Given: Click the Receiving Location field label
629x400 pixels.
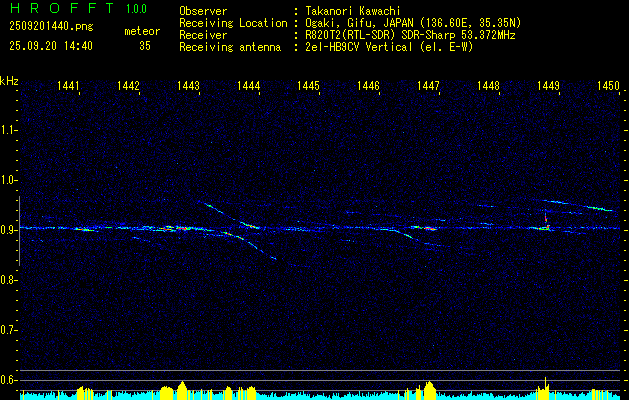Looking at the screenshot, I should point(233,23).
